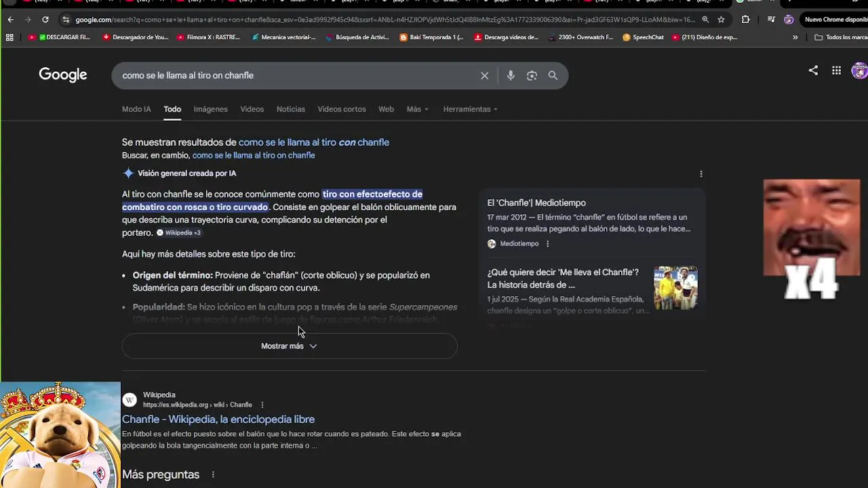Open the apps grid in bookmarks bar
Image resolution: width=868 pixels, height=488 pixels.
(x=9, y=37)
